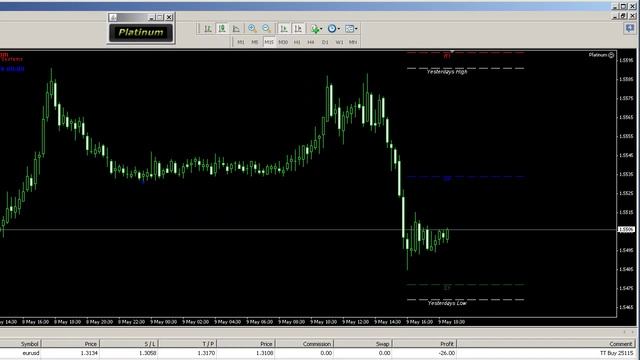Click the 8 May 16:00 time axis label
640x360 pixels.
click(x=36, y=322)
